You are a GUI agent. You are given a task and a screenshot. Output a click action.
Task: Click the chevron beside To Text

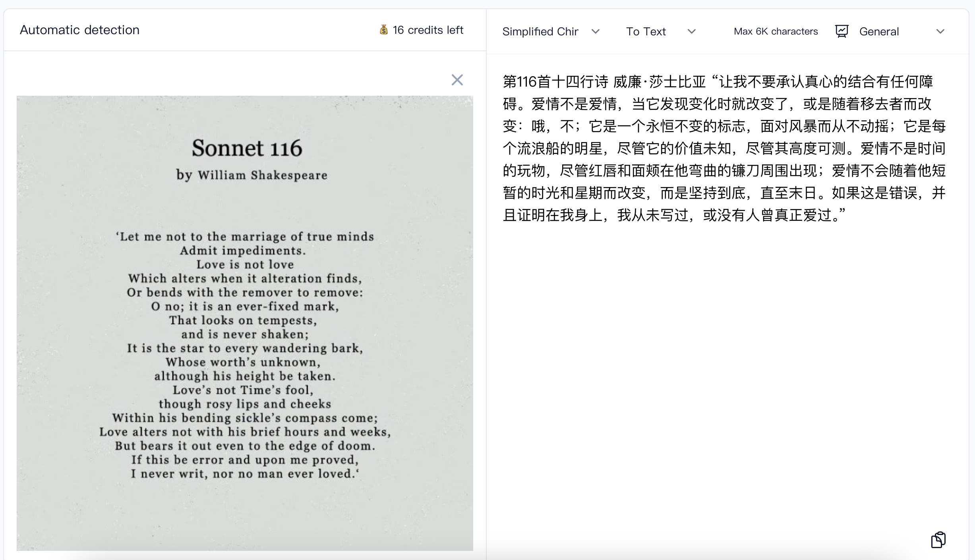click(692, 31)
